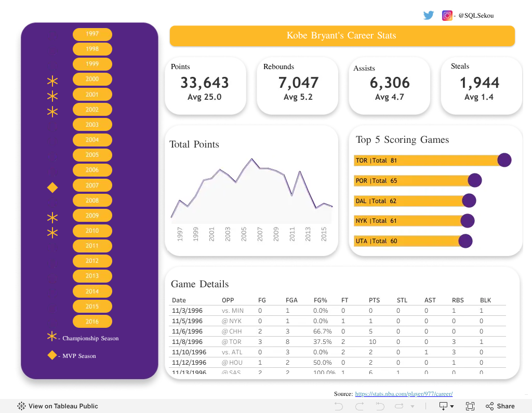Select the 2006 season button
Screen dimensions: 532x413
92,170
